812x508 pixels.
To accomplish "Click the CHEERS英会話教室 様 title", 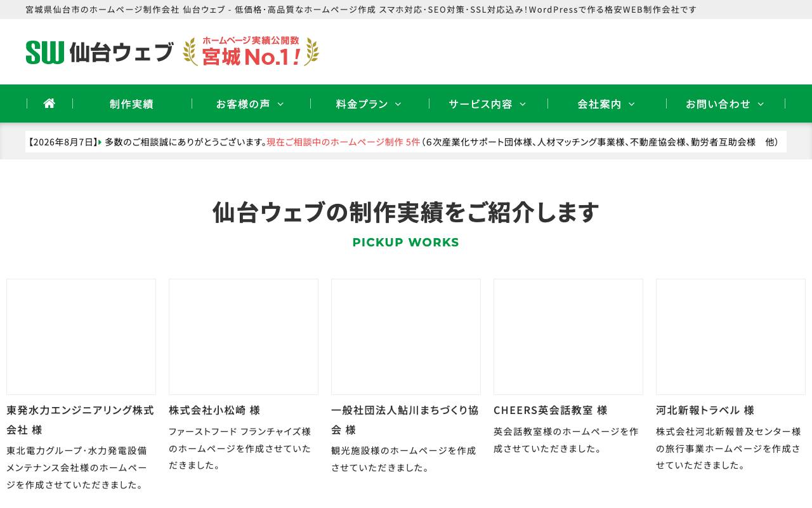I will pyautogui.click(x=551, y=410).
